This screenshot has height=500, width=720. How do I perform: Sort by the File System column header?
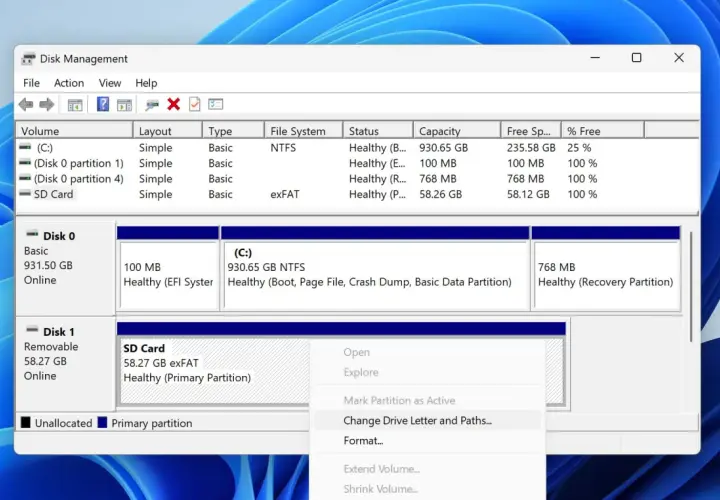coord(304,131)
